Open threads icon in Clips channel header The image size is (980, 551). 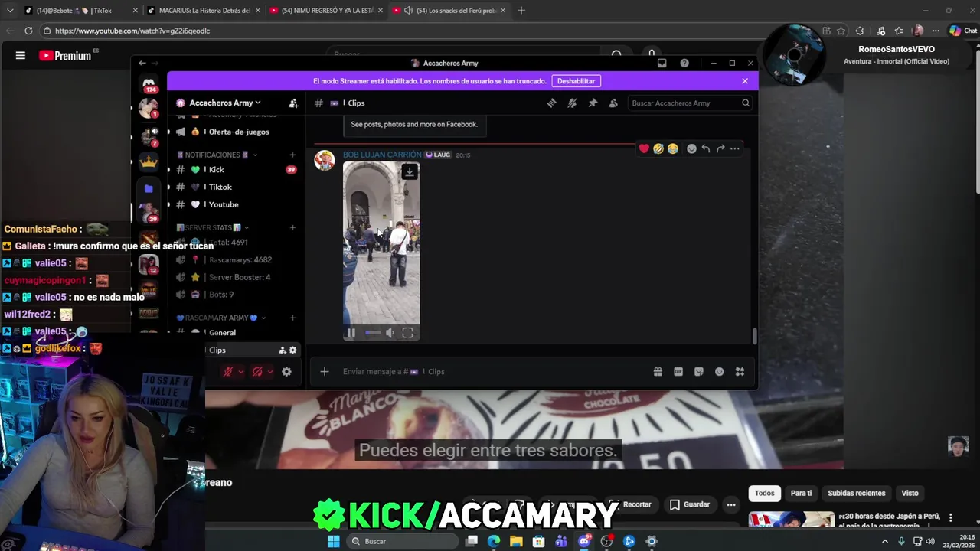(551, 103)
